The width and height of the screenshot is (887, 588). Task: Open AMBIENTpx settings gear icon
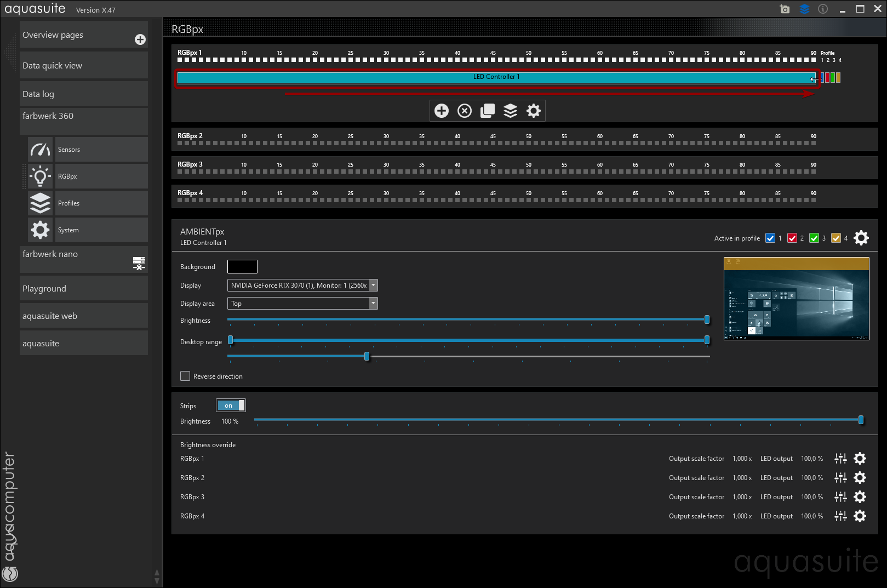coord(861,238)
